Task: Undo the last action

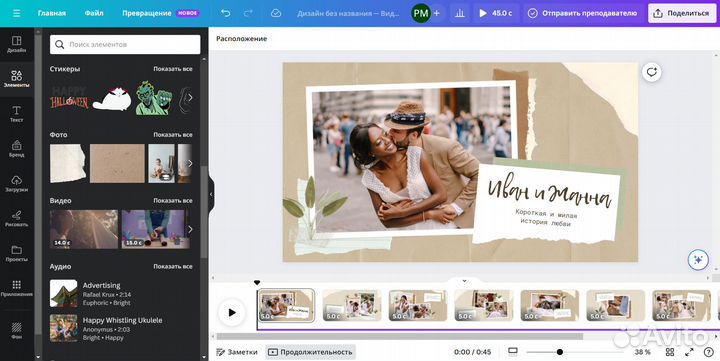Action: (x=225, y=13)
